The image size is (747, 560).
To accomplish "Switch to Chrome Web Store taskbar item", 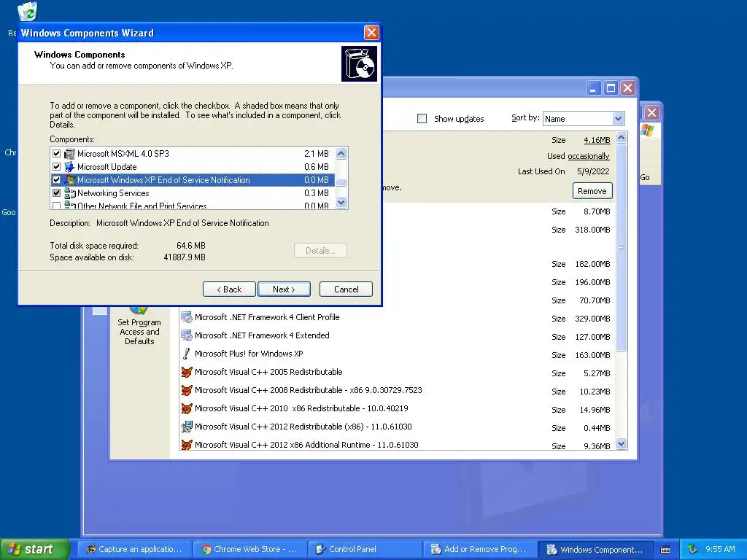I will coord(250,550).
